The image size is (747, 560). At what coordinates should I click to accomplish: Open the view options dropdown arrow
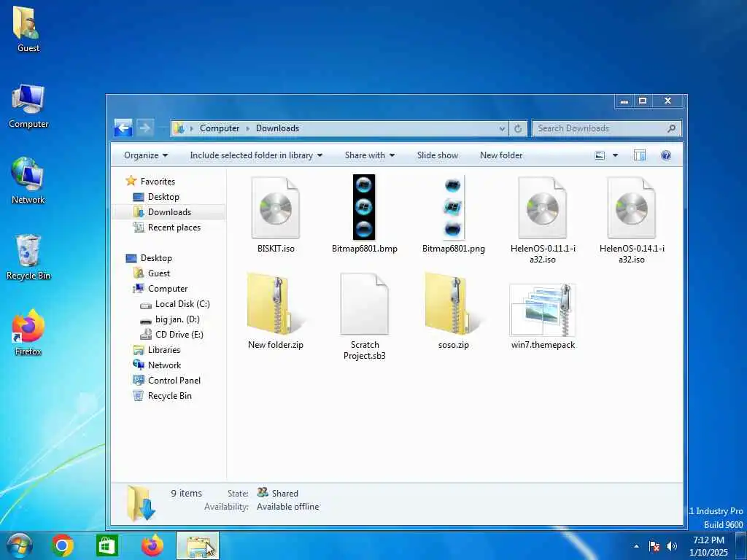(615, 155)
